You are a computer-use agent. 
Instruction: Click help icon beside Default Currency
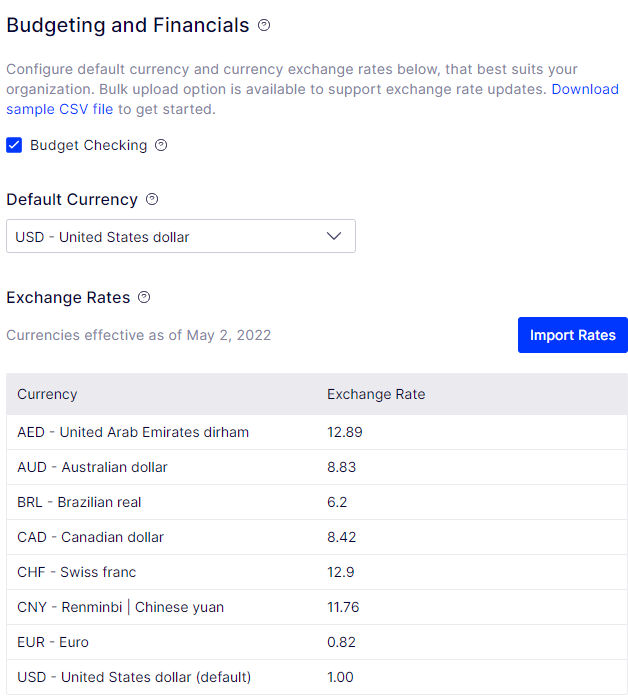tap(152, 199)
